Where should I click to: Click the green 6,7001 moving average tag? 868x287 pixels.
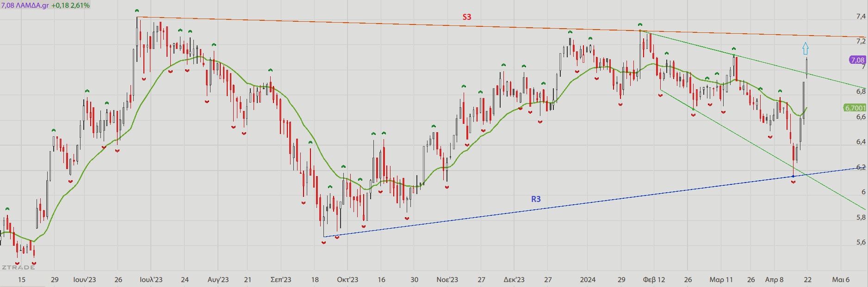[855, 108]
